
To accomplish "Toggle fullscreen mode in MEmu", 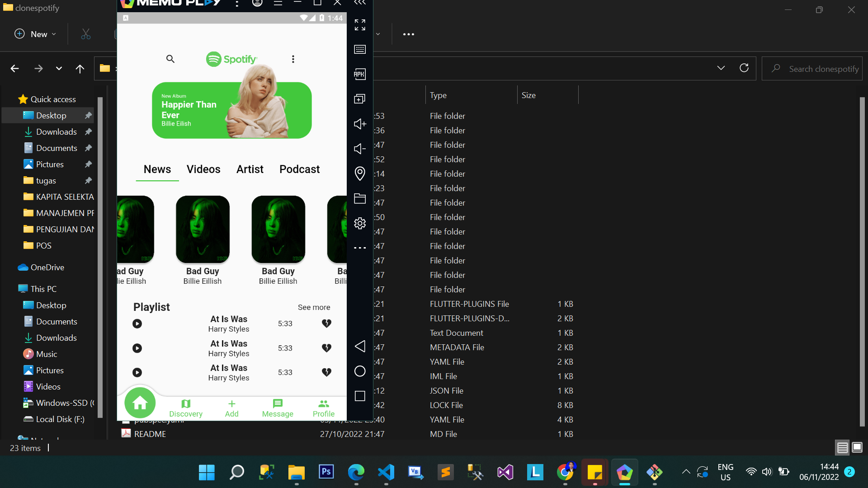I will click(x=359, y=25).
